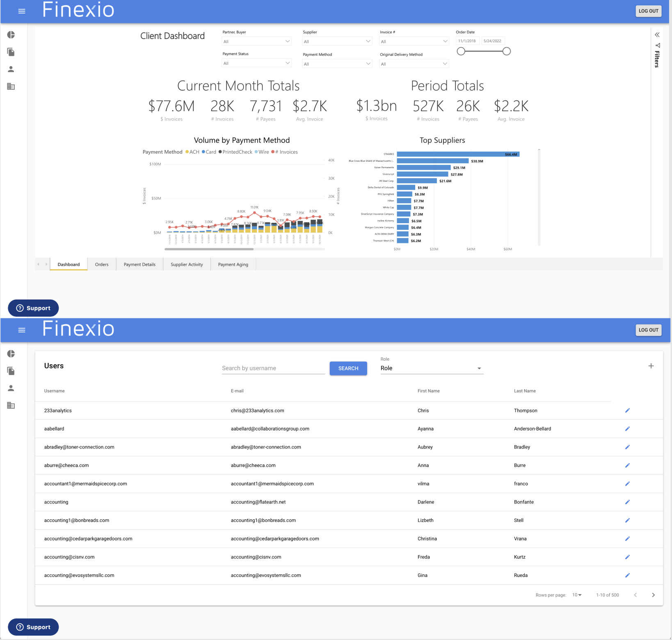Image resolution: width=672 pixels, height=640 pixels.
Task: Open rows per page dropdown
Action: point(577,595)
